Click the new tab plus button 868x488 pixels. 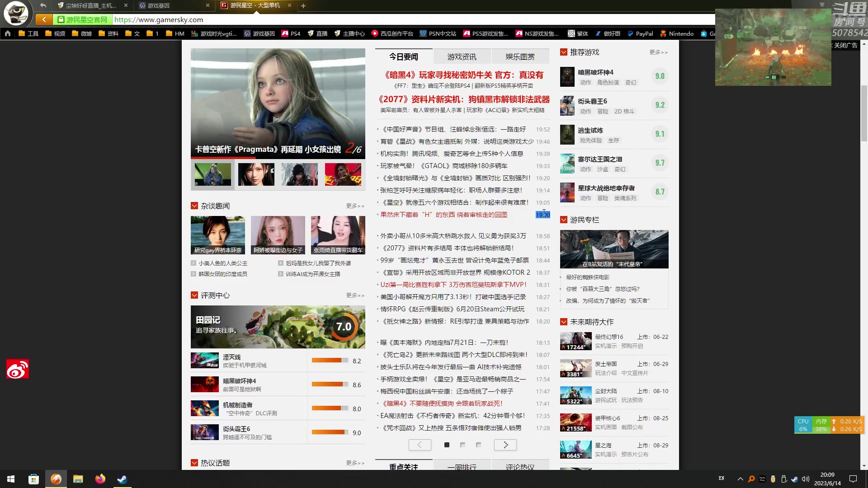coord(303,6)
